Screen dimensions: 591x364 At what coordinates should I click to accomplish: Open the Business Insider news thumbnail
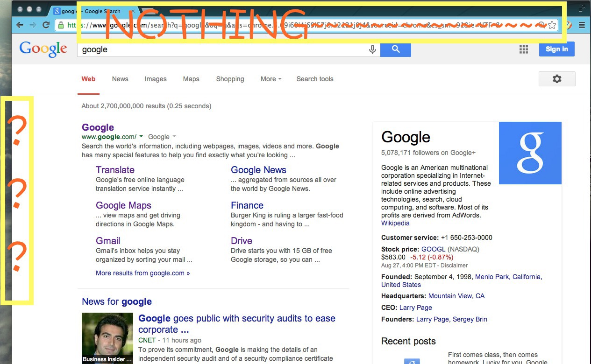[107, 338]
